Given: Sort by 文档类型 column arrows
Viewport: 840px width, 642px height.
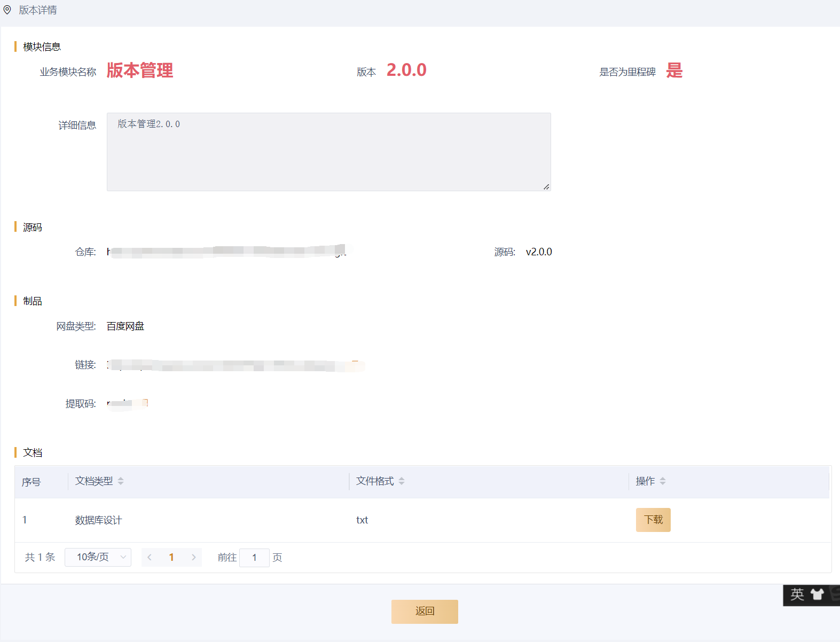Looking at the screenshot, I should point(121,481).
